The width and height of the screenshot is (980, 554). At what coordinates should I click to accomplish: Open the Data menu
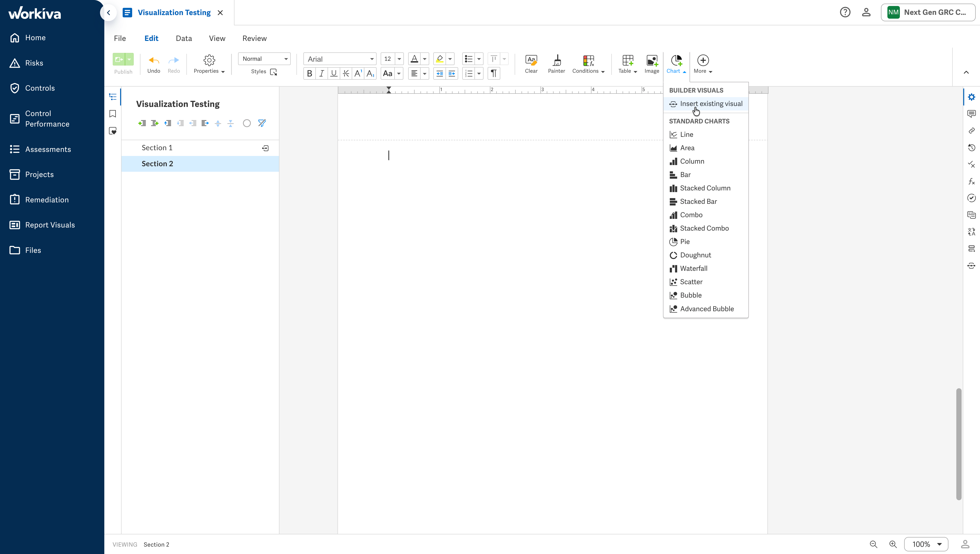click(184, 39)
